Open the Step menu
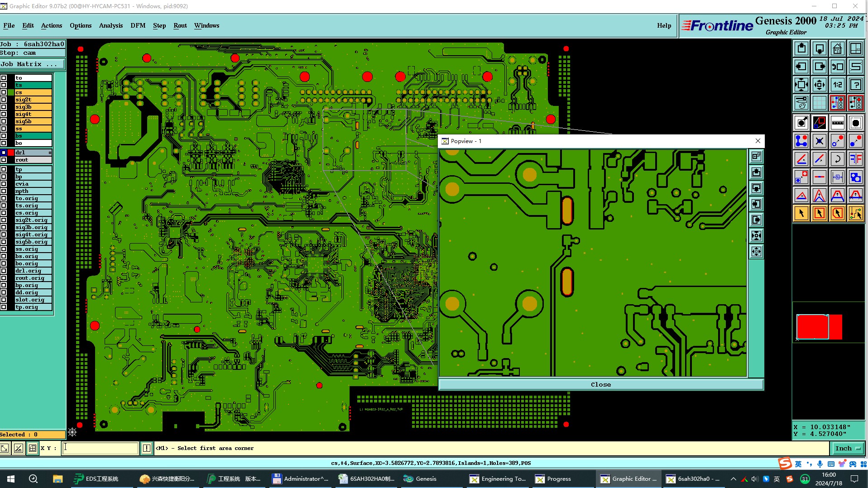Viewport: 868px width, 488px height. [159, 25]
